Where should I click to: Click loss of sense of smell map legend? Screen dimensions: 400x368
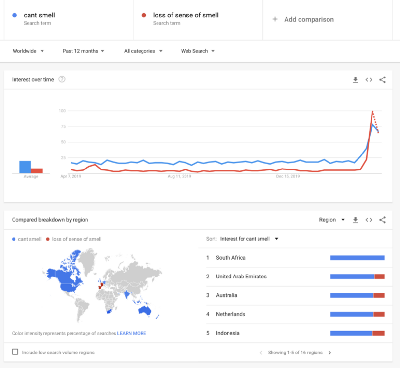(73, 239)
